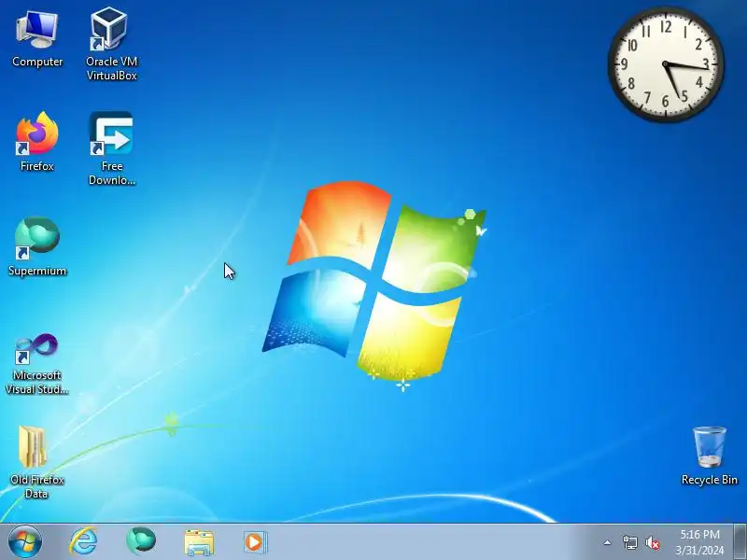Launch Supermium from the taskbar
Viewport: 747px width, 560px height.
coord(141,541)
